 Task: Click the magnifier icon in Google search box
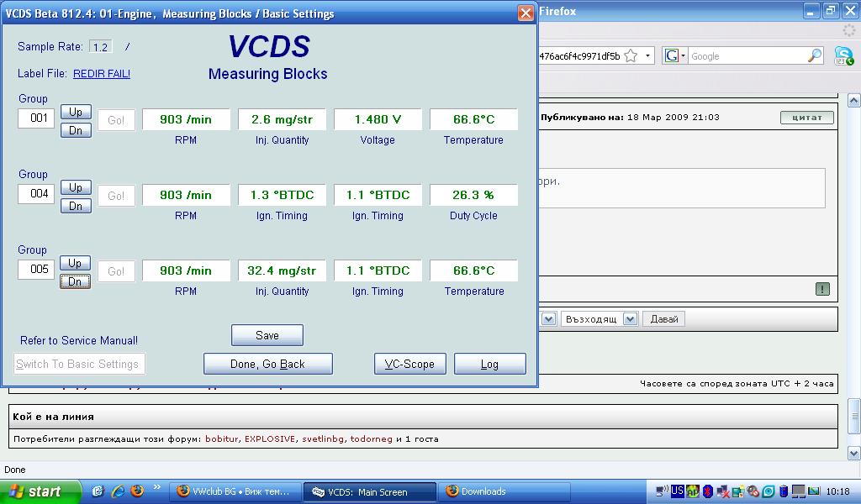point(815,56)
